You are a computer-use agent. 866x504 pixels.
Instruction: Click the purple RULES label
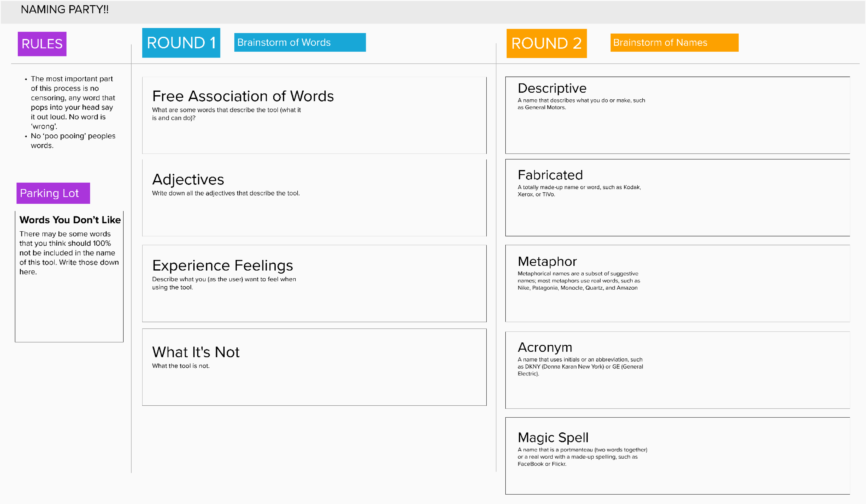[42, 44]
